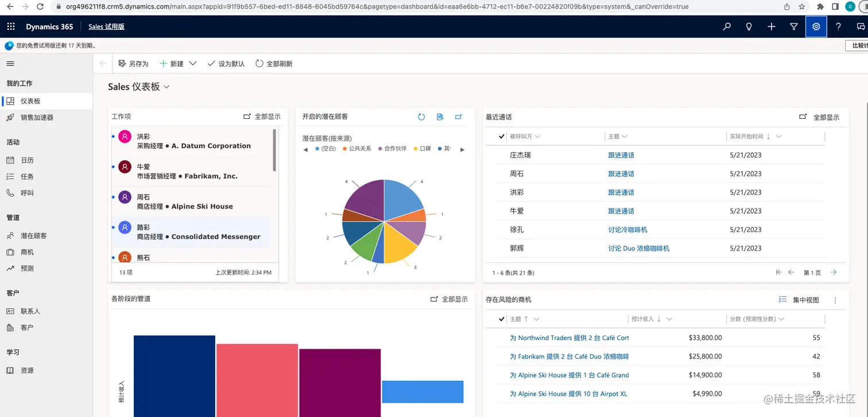The width and height of the screenshot is (868, 417).
Task: Open the lightbulb assistant icon
Action: coord(749,26)
